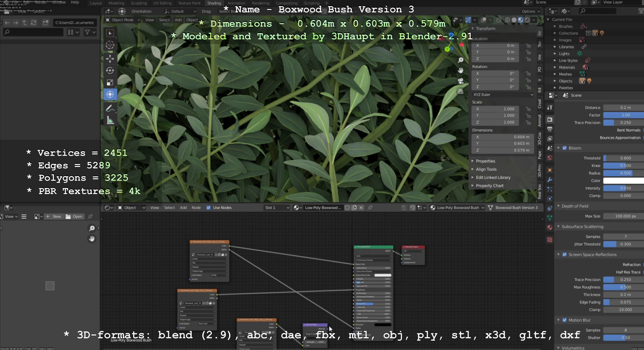Toggle Screen Space Reflections checkbox
The width and height of the screenshot is (644, 350).
click(x=565, y=254)
